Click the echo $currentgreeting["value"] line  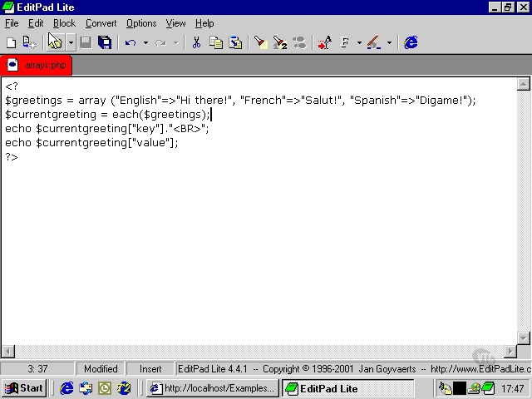pyautogui.click(x=91, y=143)
